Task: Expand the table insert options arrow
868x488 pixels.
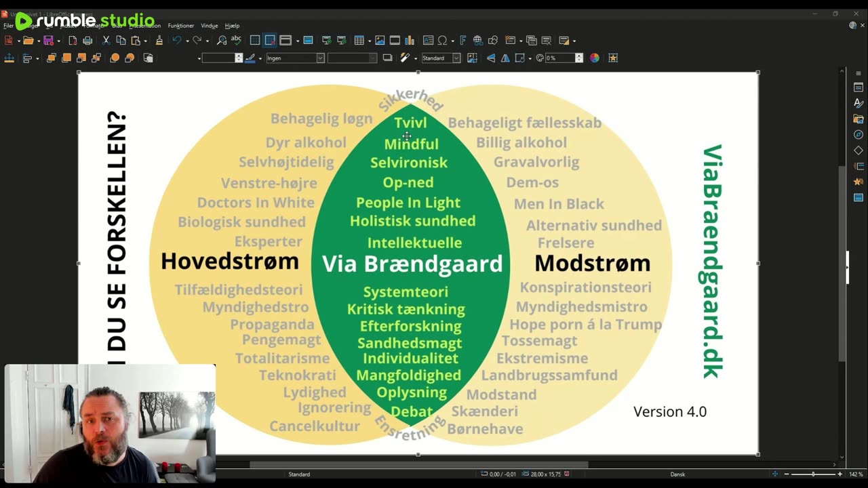Action: pos(370,41)
